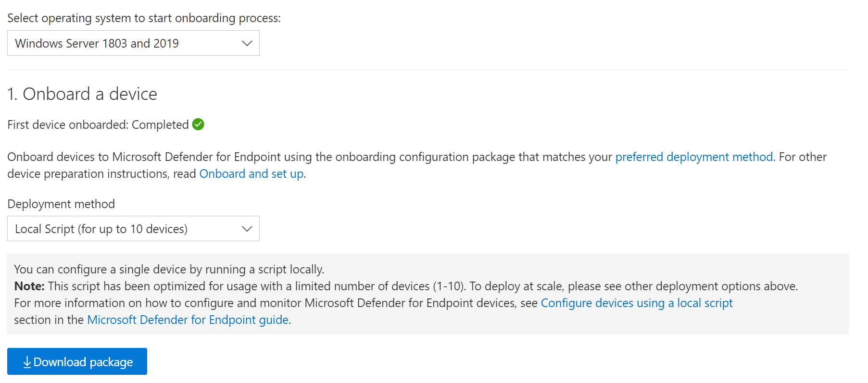Click the green Completed checkmark icon
The image size is (868, 383).
point(198,124)
